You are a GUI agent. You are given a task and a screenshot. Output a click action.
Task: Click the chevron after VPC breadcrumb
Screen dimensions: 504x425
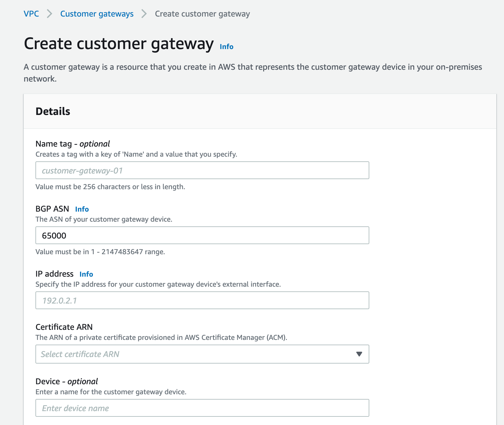[50, 14]
